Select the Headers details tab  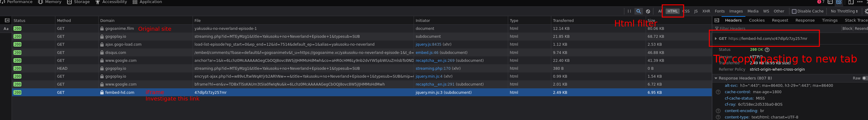[733, 20]
